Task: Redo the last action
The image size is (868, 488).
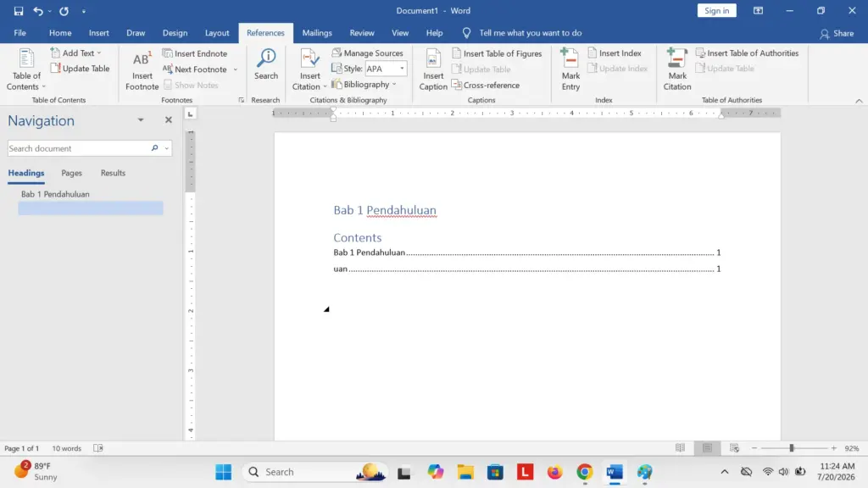Action: point(64,11)
